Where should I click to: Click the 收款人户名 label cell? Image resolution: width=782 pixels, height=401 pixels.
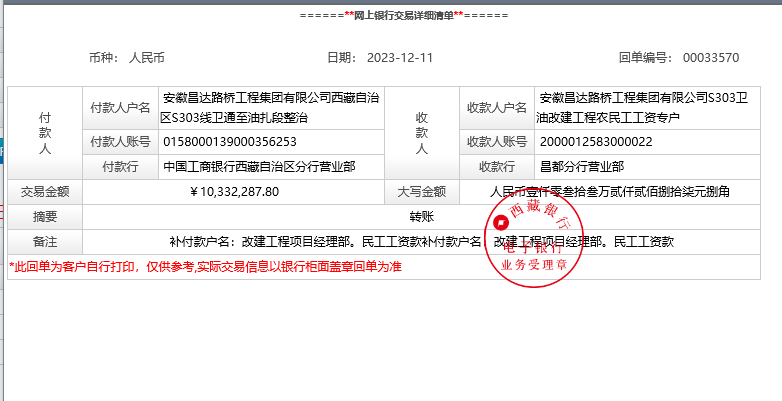tap(496, 108)
